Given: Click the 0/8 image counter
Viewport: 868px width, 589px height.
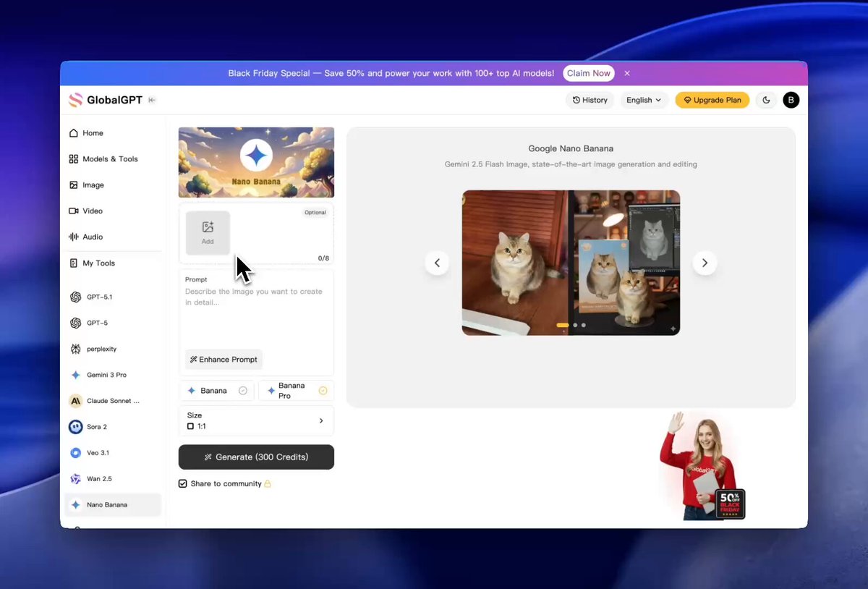Looking at the screenshot, I should point(323,258).
